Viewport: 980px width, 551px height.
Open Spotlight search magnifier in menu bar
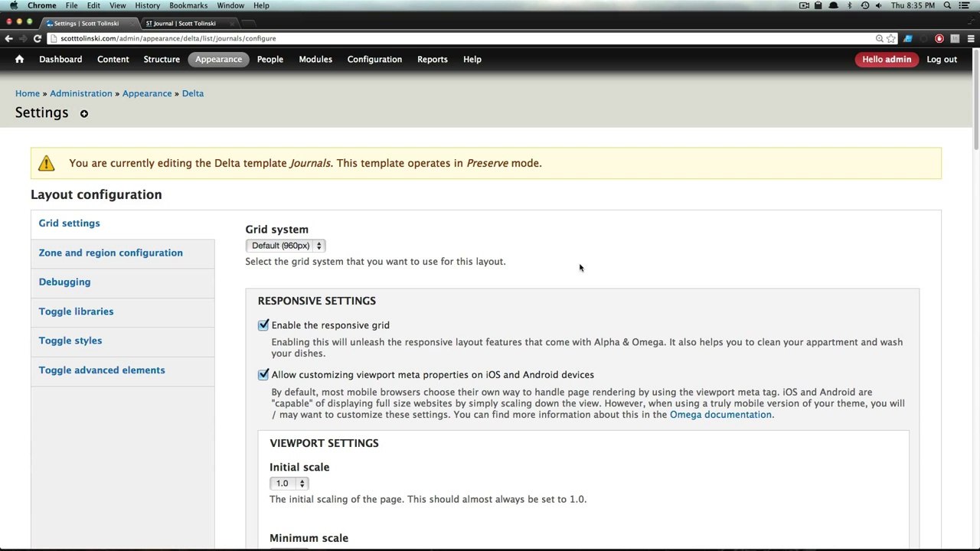[x=948, y=5]
